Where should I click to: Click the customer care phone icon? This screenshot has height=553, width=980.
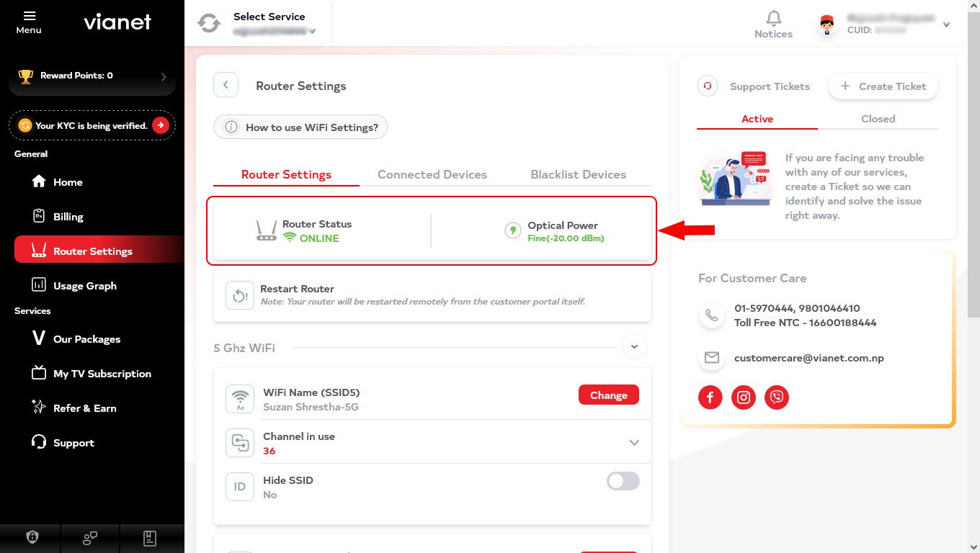712,315
